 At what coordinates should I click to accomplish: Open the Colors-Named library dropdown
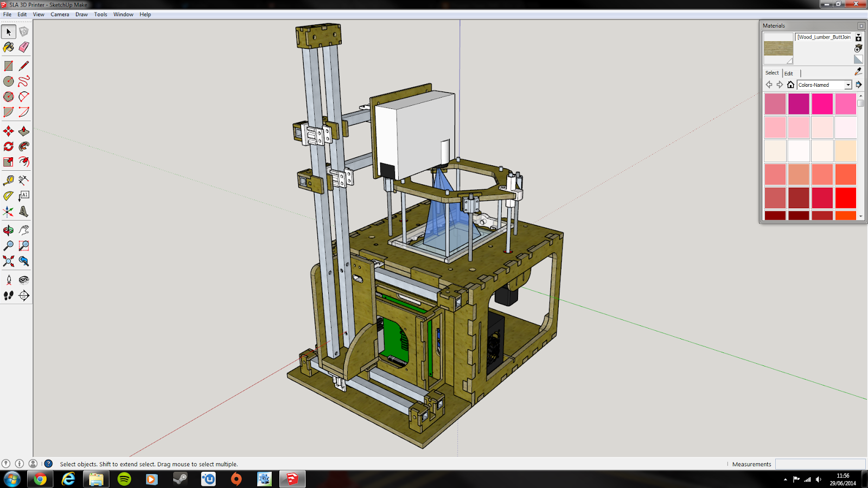click(825, 85)
